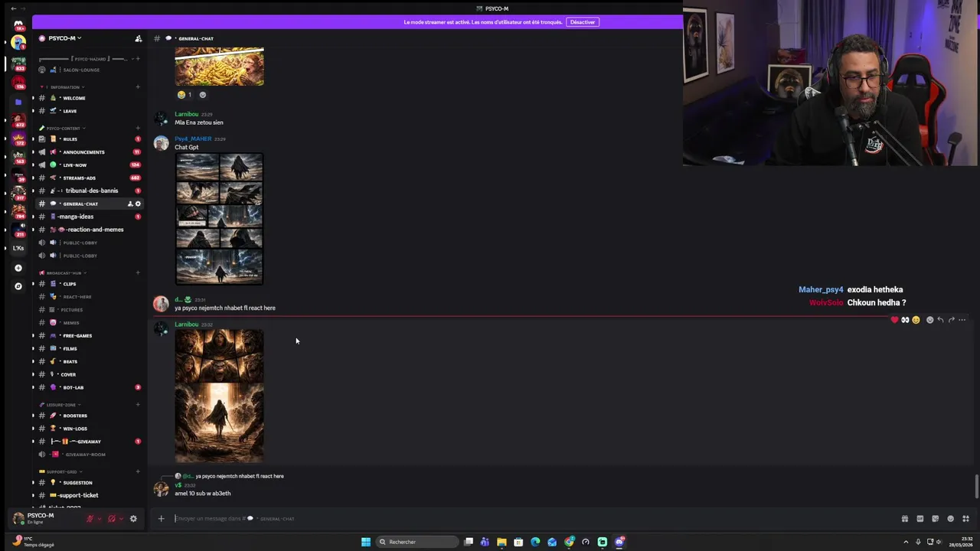This screenshot has width=980, height=551.
Task: Open server with 176 unread badge
Action: tap(18, 82)
